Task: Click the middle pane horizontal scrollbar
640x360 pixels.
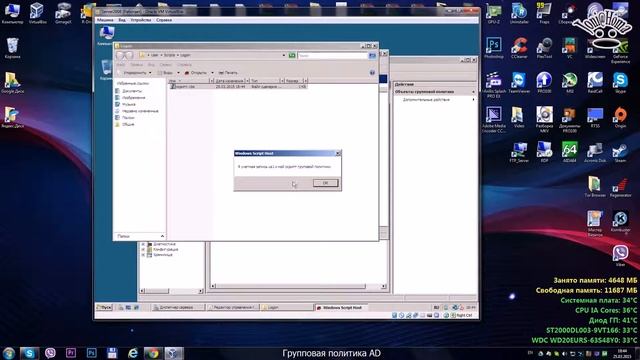Action: [298, 287]
